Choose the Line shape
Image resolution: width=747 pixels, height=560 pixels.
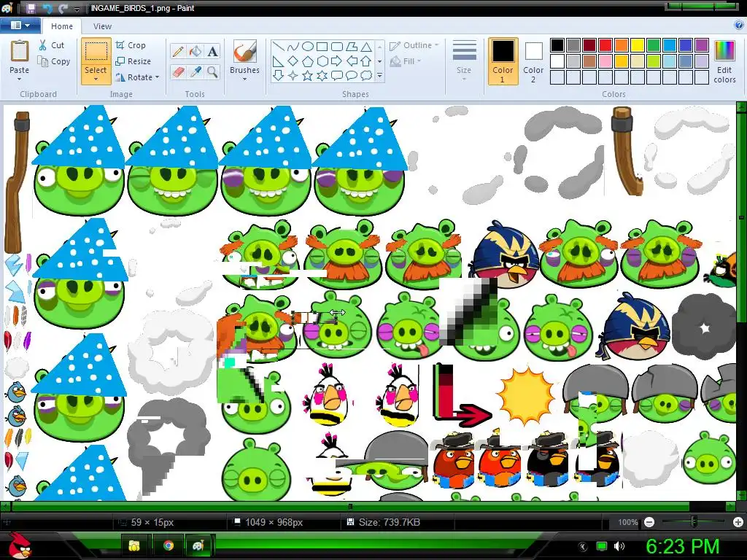279,47
